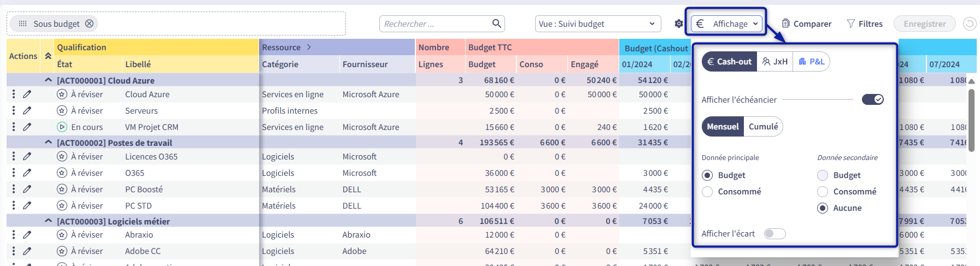
Task: Switch to Mensuel display
Action: point(723,127)
